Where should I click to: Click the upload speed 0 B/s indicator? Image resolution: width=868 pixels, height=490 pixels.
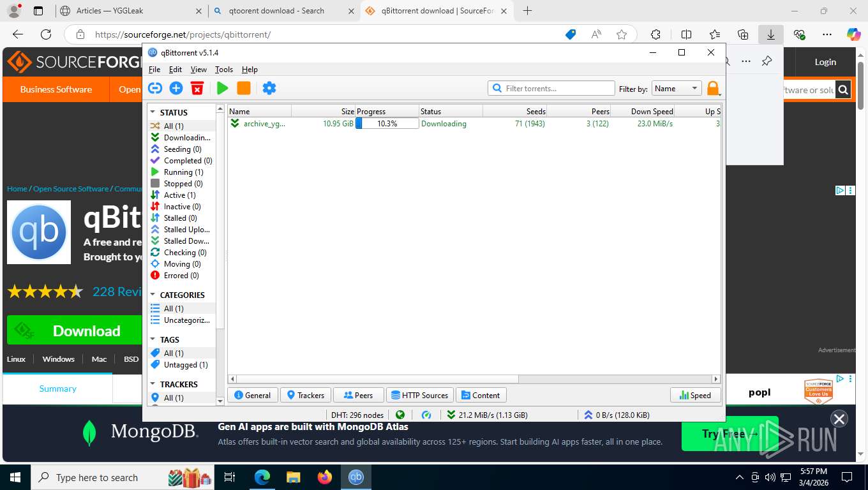point(617,415)
